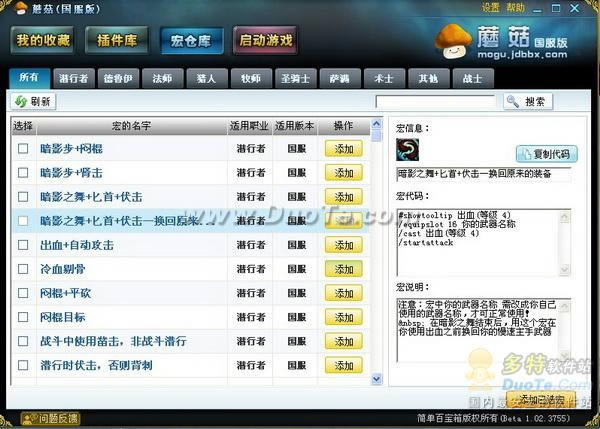The width and height of the screenshot is (600, 429).
Task: Click the macro skill icon under 宏信息
Action: [407, 148]
